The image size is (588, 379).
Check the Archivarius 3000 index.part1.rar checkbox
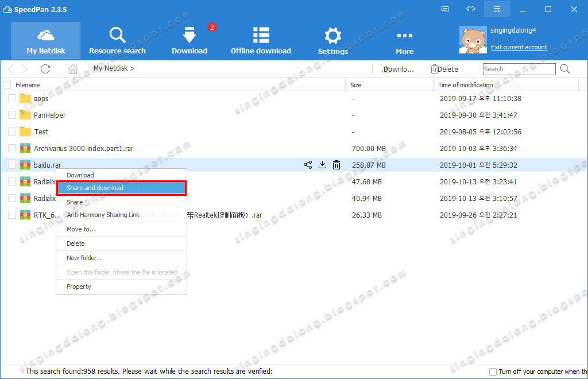pos(12,149)
